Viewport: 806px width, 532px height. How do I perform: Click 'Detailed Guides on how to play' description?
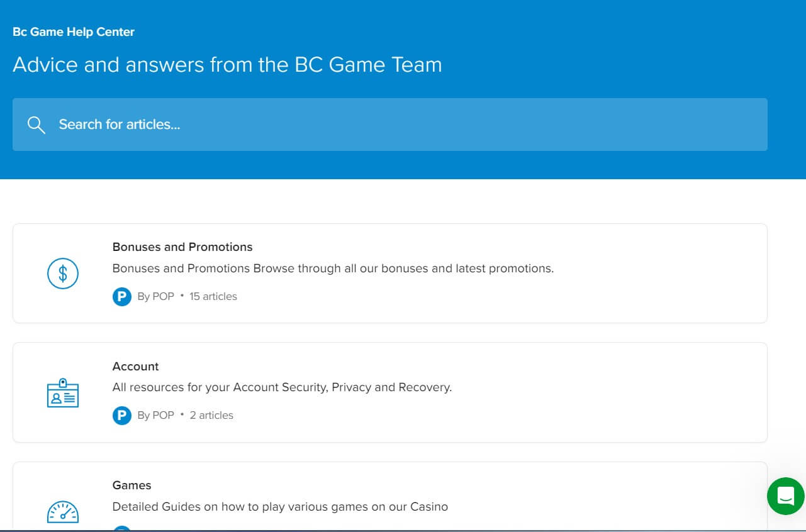280,506
